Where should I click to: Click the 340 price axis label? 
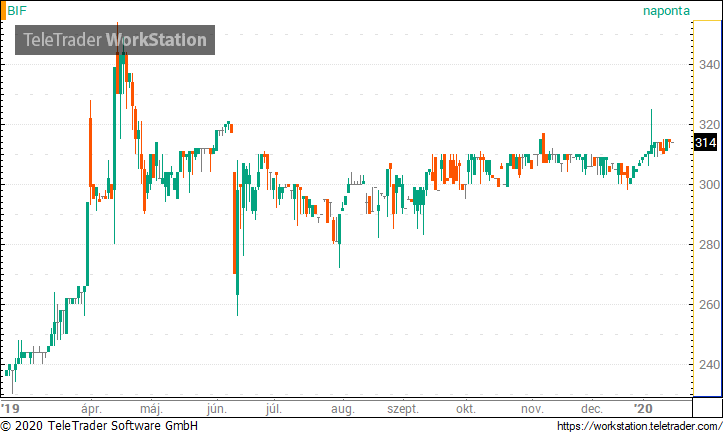pos(709,65)
